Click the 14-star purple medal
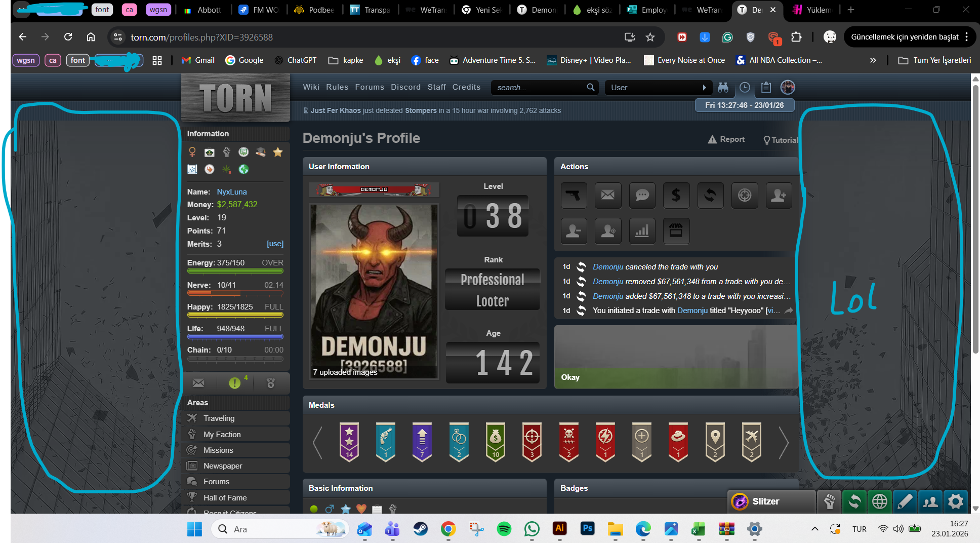The image size is (980, 543). click(x=349, y=442)
